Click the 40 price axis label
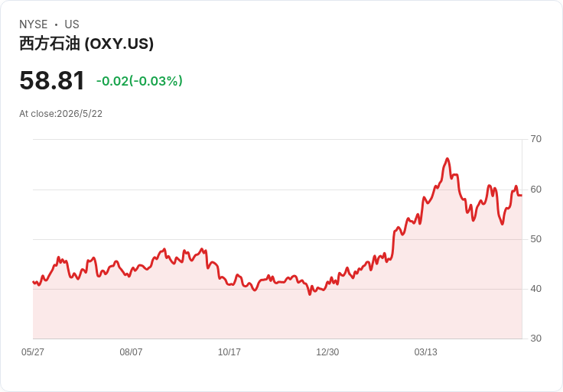Viewport: 563px width, 392px height. pos(535,289)
